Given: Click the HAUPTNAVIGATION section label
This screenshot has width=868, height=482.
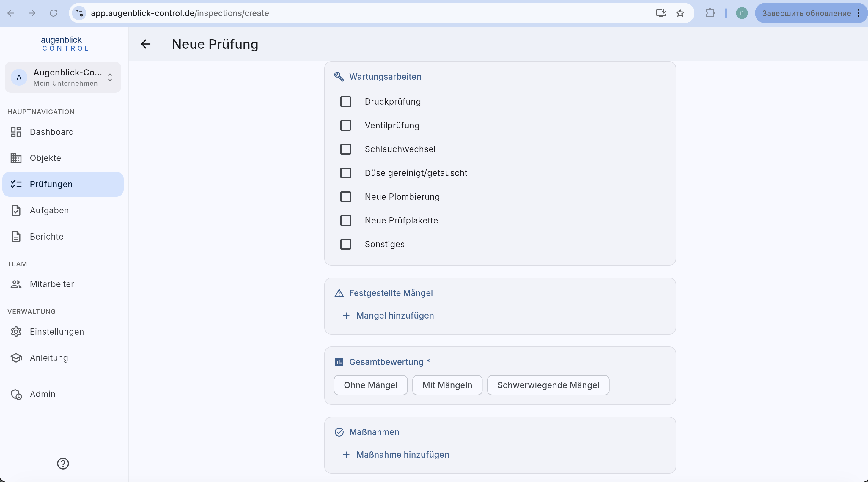Looking at the screenshot, I should pos(41,112).
